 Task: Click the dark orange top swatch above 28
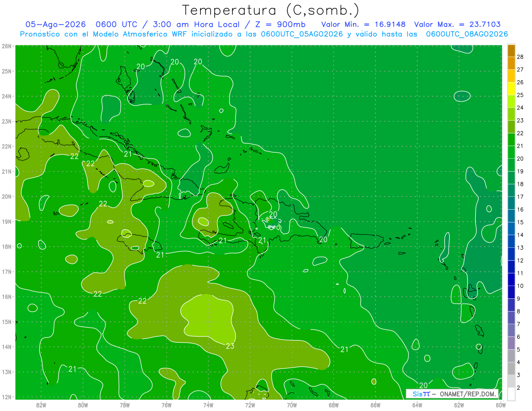coord(511,50)
